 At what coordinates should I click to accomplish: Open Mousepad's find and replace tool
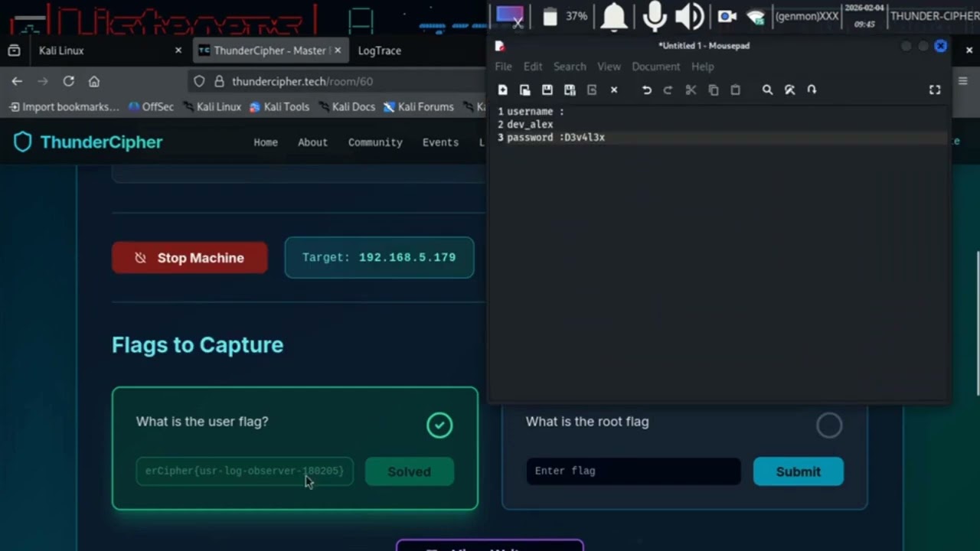[x=789, y=90]
